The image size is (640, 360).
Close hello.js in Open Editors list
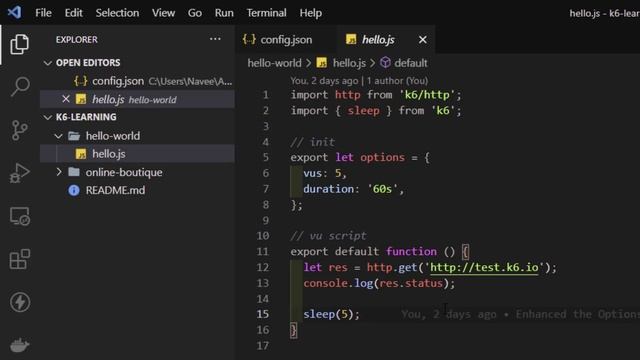(66, 99)
